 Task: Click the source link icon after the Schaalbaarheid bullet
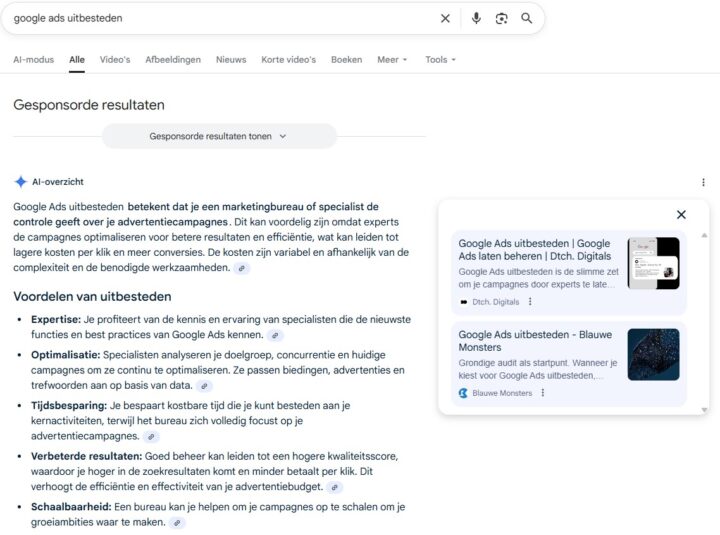(177, 523)
